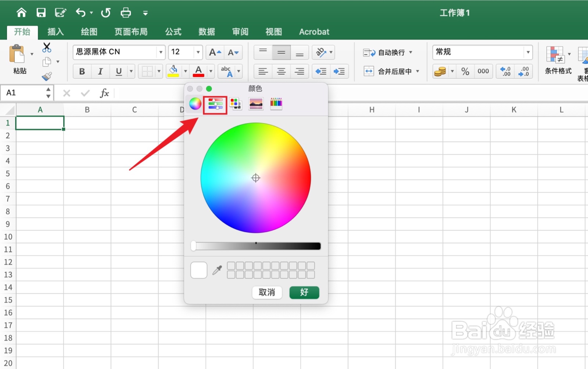Image resolution: width=588 pixels, height=369 pixels.
Task: Open the 绘图 ribbon tab
Action: pos(89,32)
